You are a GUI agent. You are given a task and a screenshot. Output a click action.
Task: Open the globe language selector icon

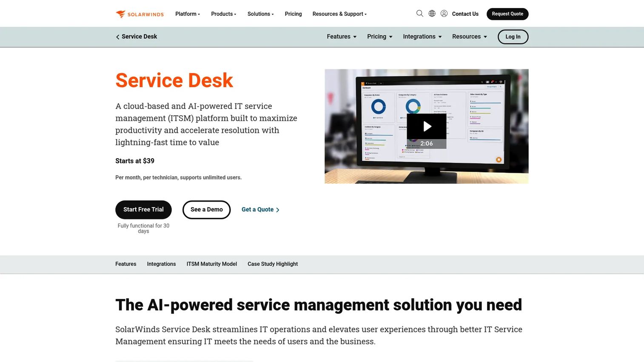432,14
